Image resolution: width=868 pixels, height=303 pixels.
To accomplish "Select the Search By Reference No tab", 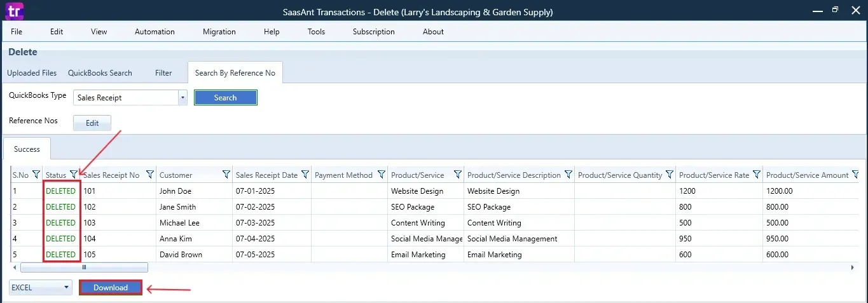I will 235,73.
